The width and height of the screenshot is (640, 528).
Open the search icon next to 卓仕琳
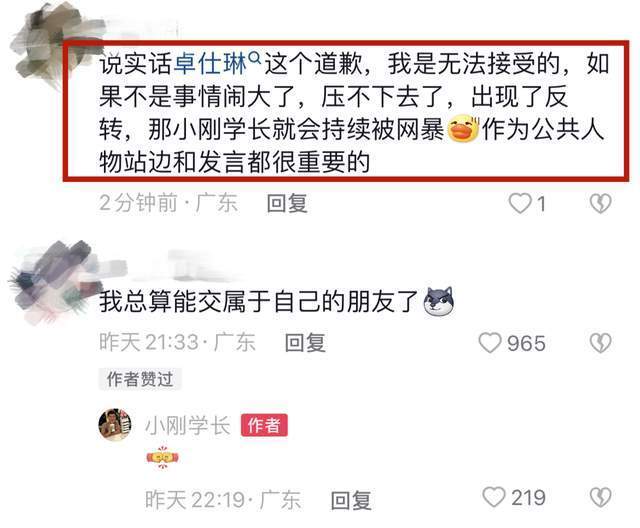254,58
